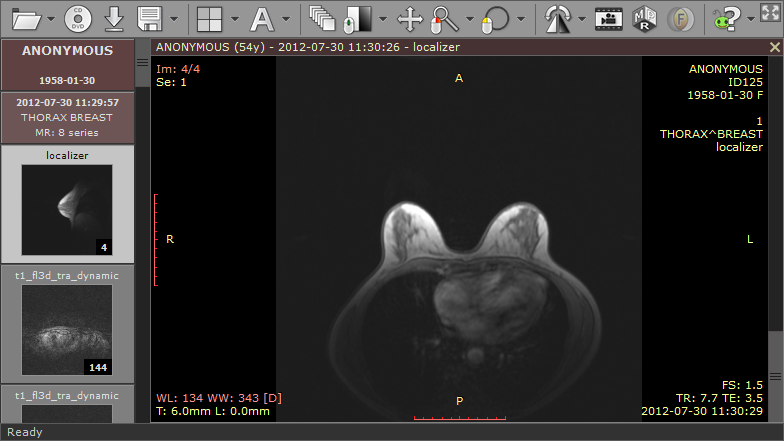784x441 pixels.
Task: Expand the save options dropdown arrow
Action: 174,20
